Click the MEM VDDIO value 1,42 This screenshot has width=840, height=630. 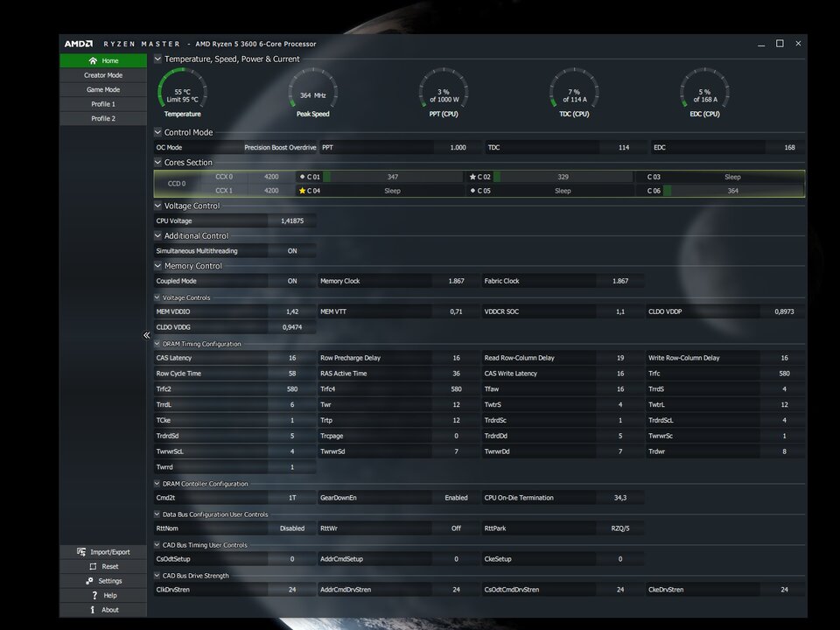click(x=292, y=311)
